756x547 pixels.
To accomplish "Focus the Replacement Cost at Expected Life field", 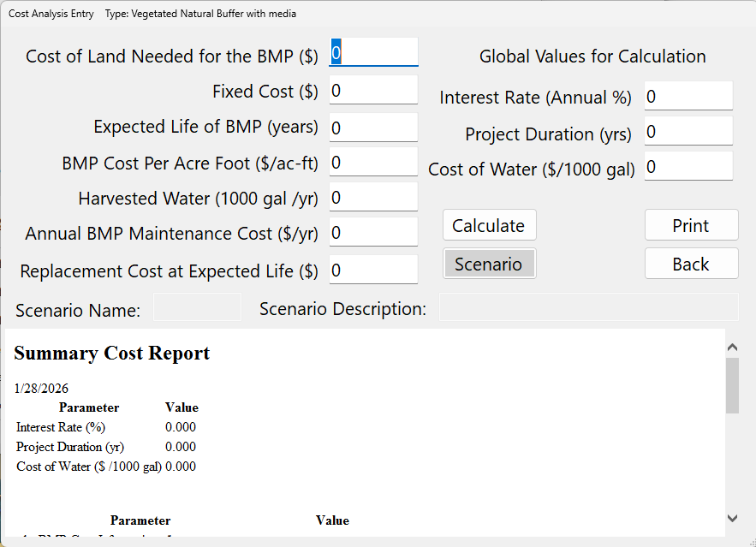I will 373,271.
